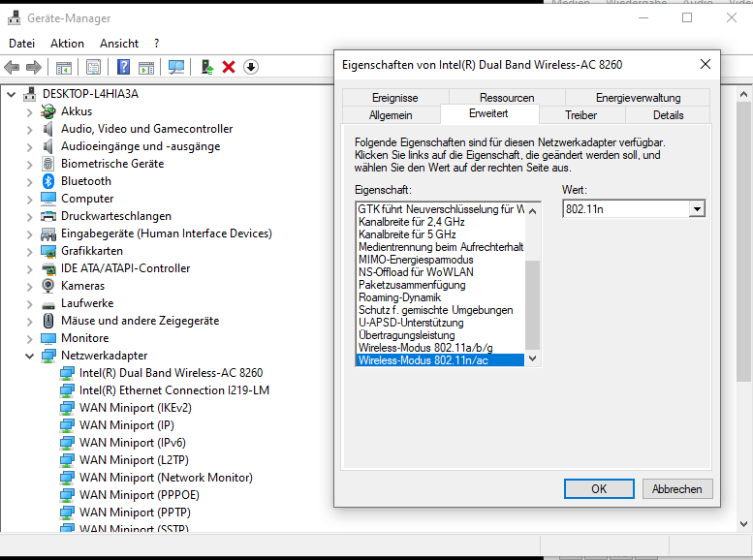Click the disable device down-arrow icon
Screen dimensions: 753x560
251,67
